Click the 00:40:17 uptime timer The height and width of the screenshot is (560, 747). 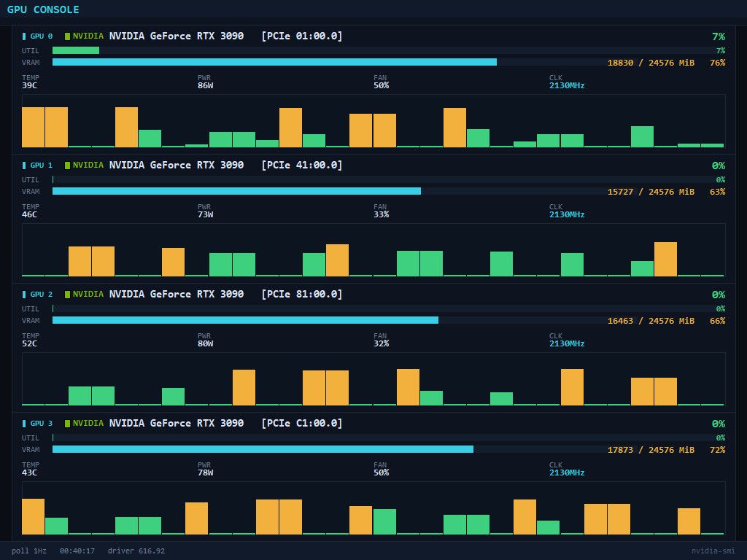point(77,551)
